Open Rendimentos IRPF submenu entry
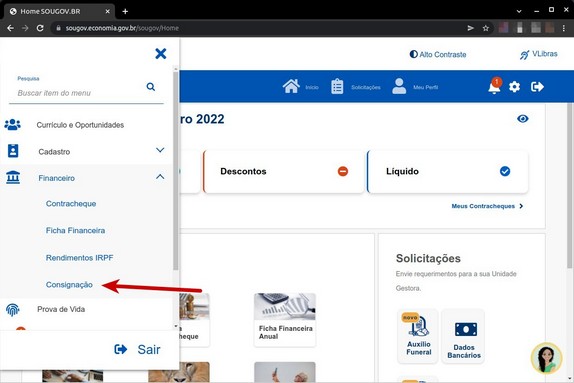Screen dimensions: 574x383 point(79,258)
